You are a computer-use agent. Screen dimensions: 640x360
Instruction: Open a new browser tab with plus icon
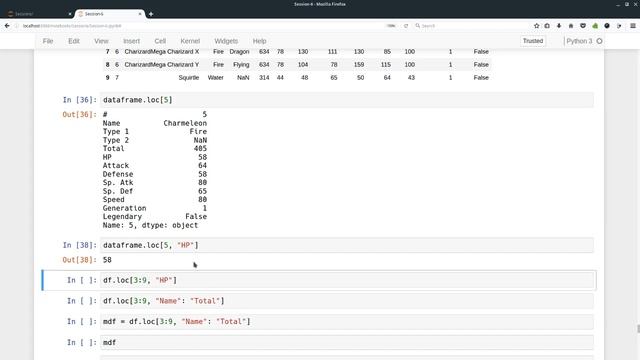click(151, 14)
